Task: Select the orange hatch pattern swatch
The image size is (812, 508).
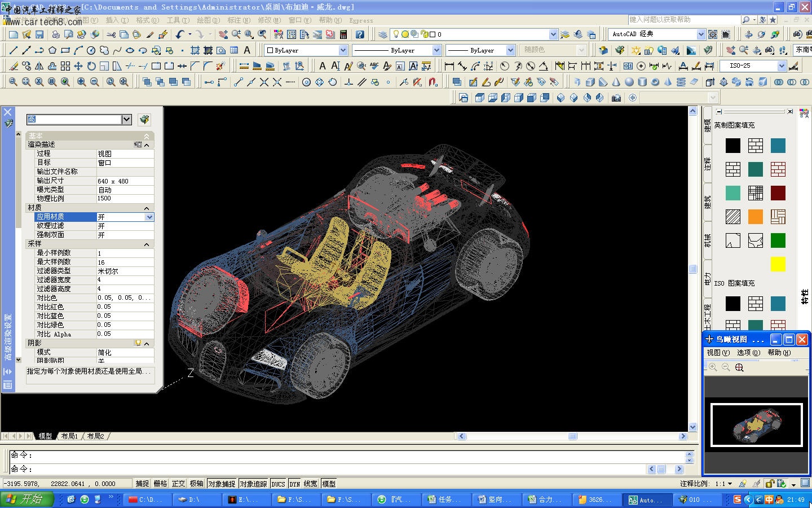Action: click(755, 217)
